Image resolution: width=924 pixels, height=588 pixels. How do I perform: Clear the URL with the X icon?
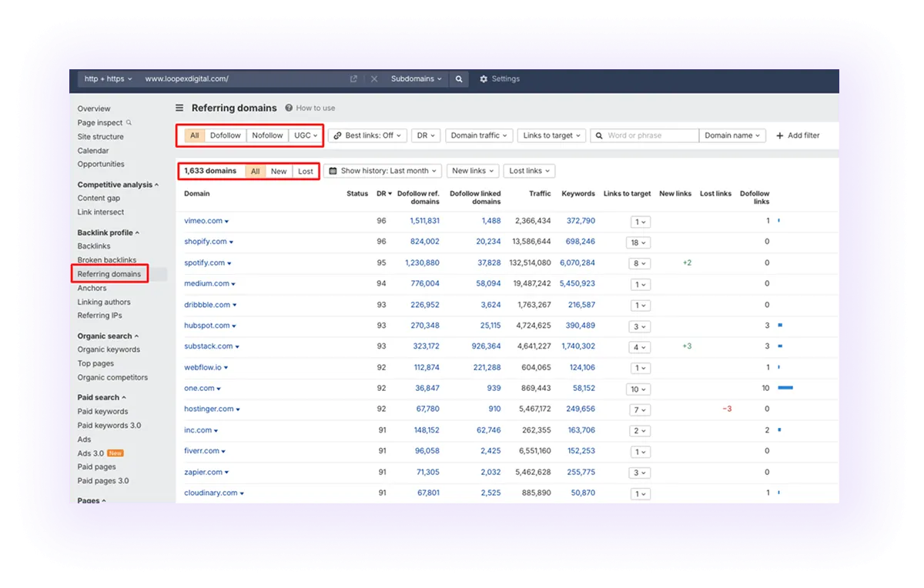point(374,79)
